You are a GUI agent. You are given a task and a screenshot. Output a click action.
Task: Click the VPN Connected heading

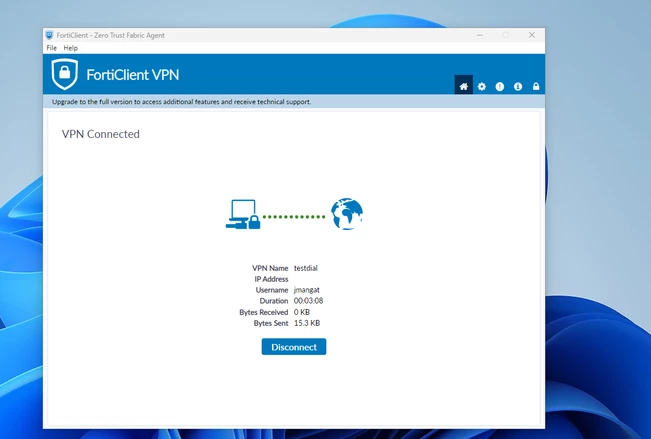101,134
